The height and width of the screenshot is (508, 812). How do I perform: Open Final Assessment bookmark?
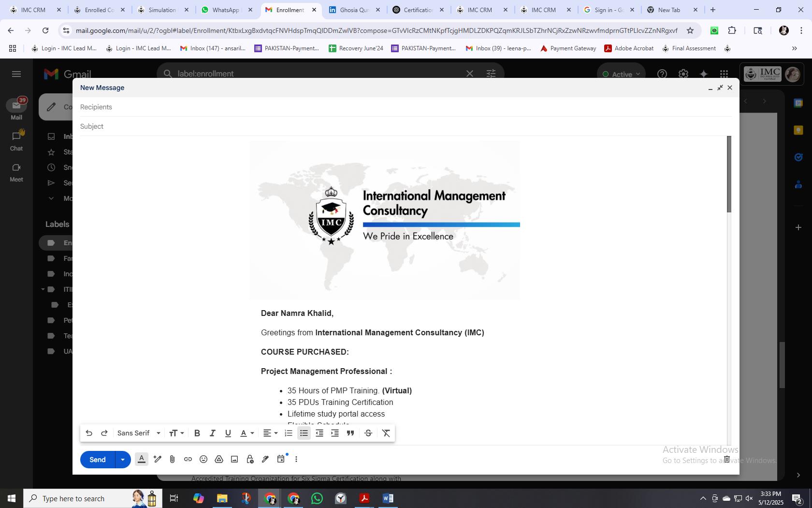[x=689, y=48]
